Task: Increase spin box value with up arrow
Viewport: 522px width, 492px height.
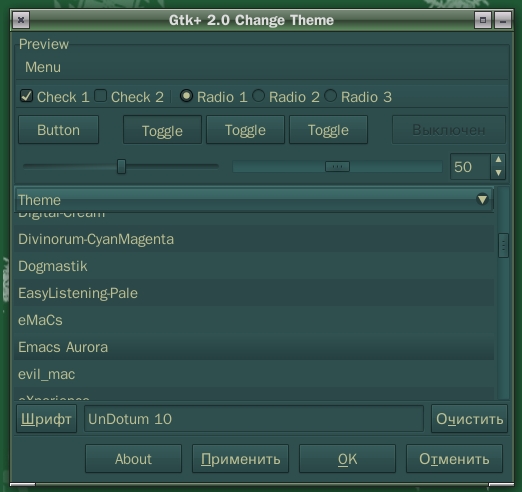Action: tap(498, 160)
